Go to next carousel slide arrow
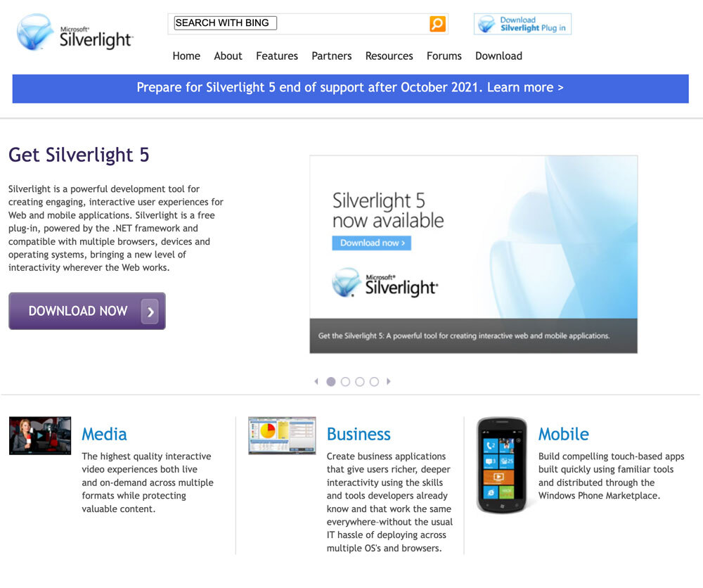703x588 pixels. (389, 381)
